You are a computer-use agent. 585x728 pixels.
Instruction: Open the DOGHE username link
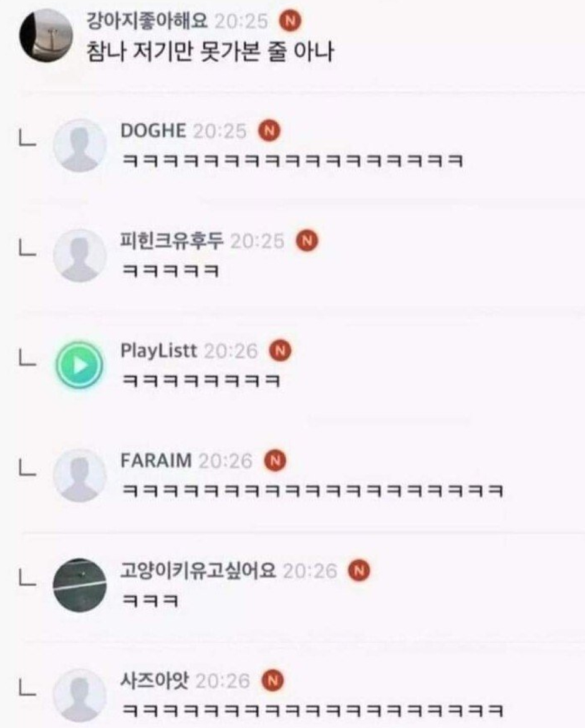[x=153, y=130]
